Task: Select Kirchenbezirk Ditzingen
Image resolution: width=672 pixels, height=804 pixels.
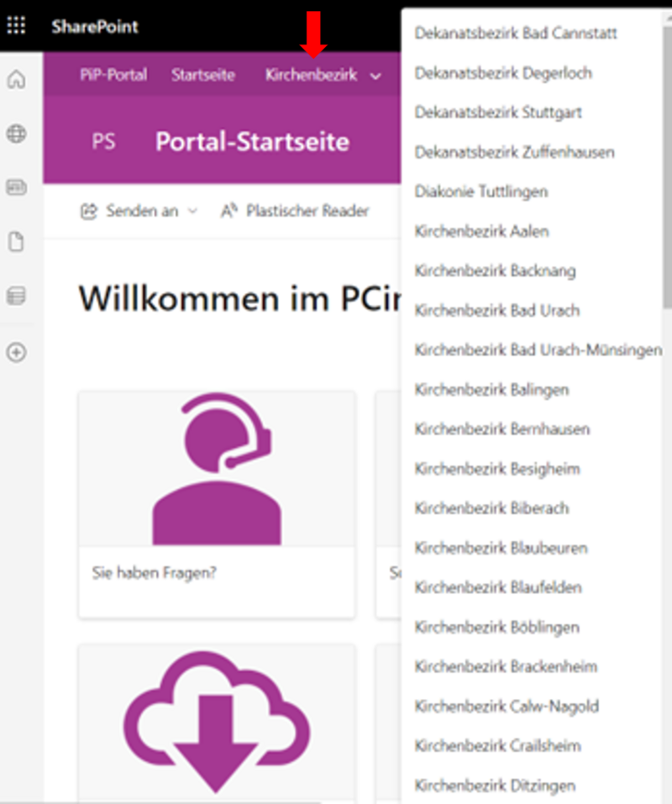Action: pos(495,785)
